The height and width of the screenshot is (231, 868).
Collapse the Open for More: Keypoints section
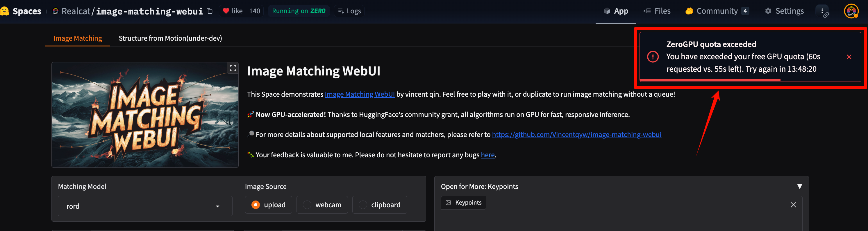click(799, 186)
